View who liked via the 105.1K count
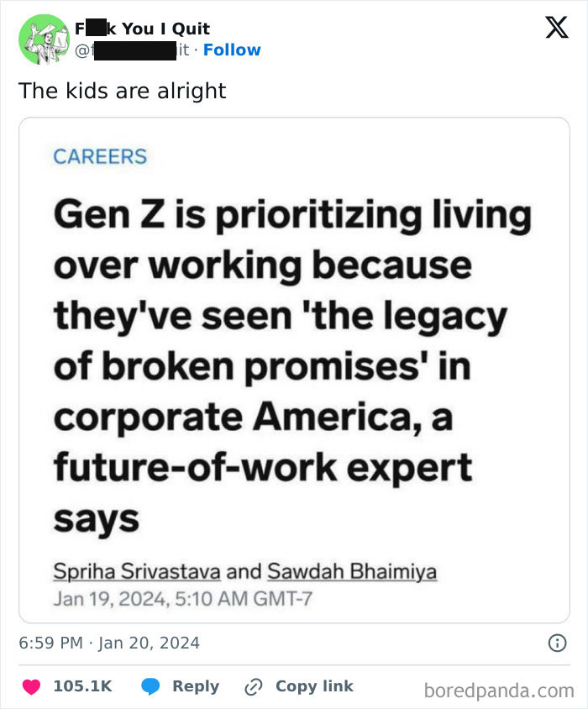 (82, 685)
